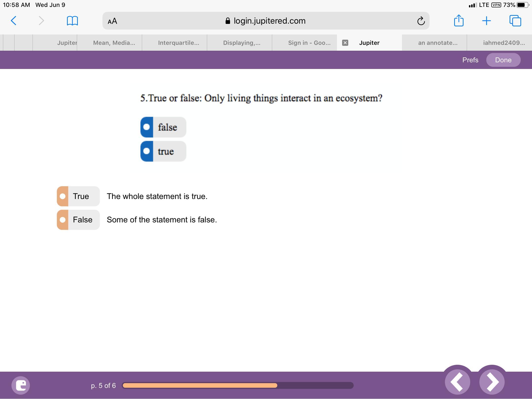Select the blue 'true' answer option
Viewport: 532px width, 399px height.
[163, 151]
